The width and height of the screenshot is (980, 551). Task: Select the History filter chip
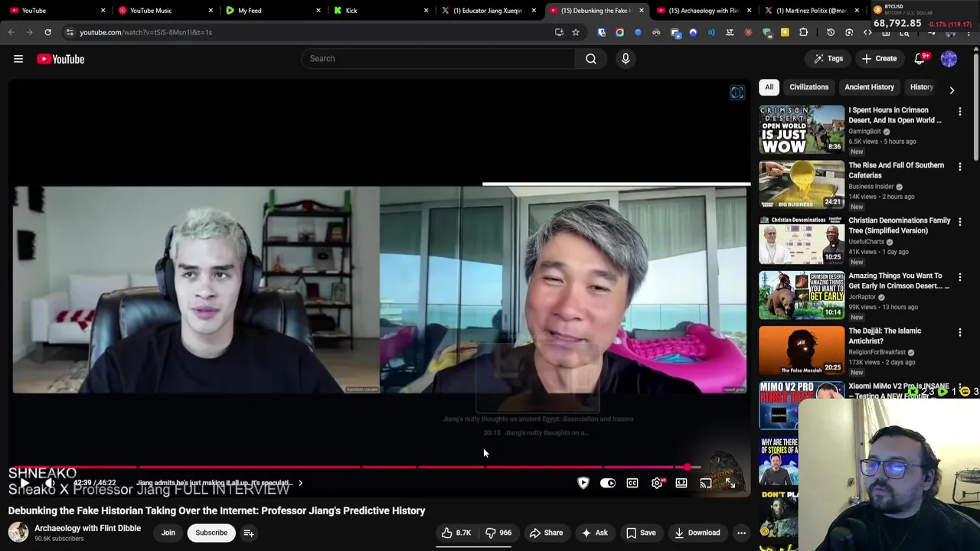[921, 87]
